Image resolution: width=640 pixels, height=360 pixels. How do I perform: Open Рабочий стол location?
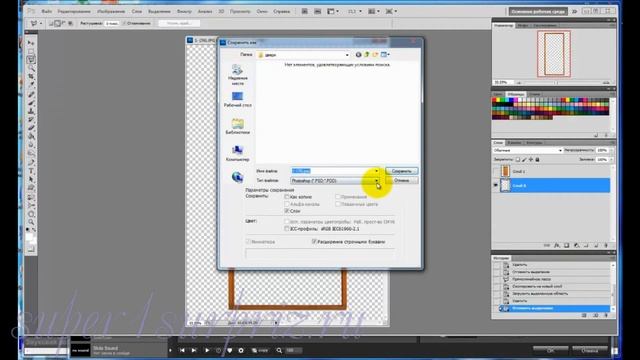tap(238, 100)
